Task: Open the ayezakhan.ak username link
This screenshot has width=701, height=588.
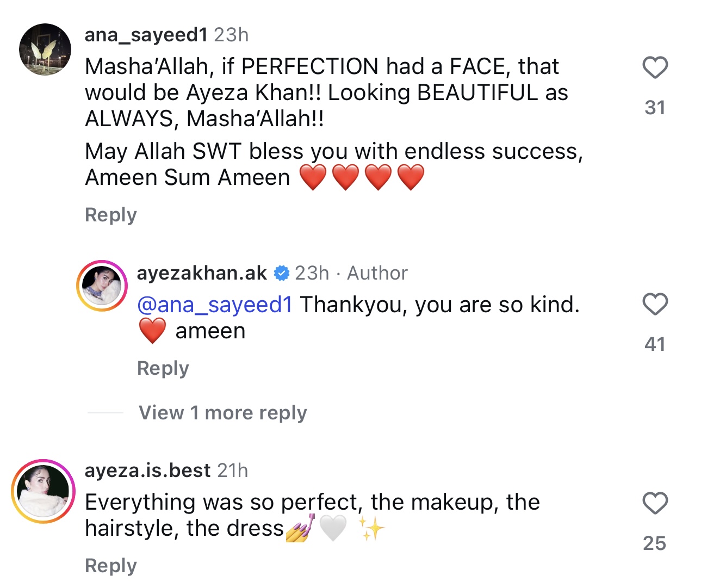Action: point(202,273)
